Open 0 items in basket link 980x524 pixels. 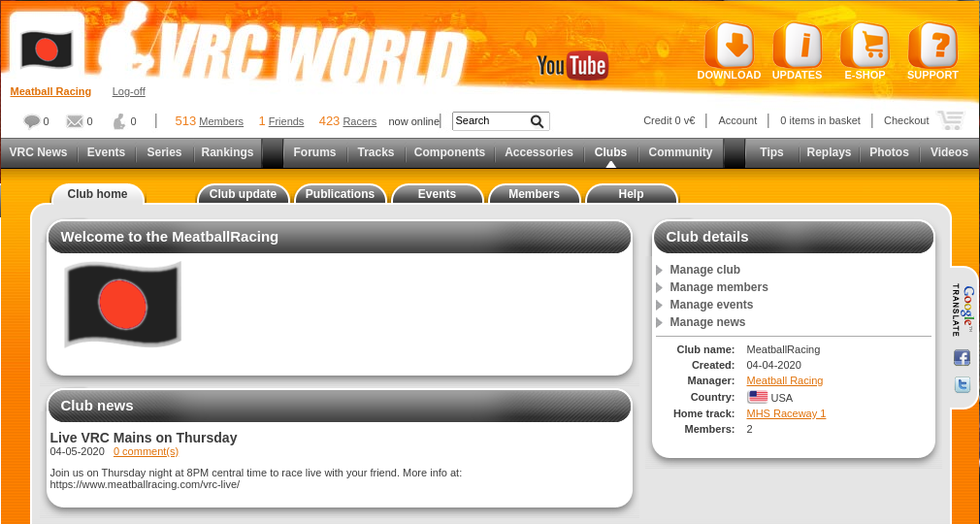tap(820, 120)
